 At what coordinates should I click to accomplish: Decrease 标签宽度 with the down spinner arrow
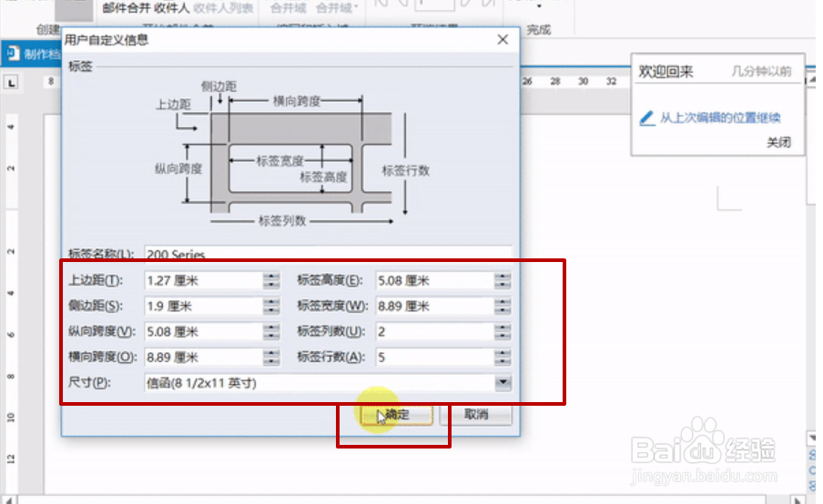coord(503,310)
